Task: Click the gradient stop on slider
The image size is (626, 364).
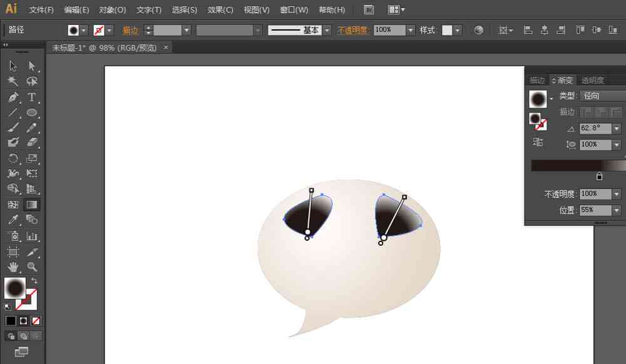Action: (x=599, y=176)
